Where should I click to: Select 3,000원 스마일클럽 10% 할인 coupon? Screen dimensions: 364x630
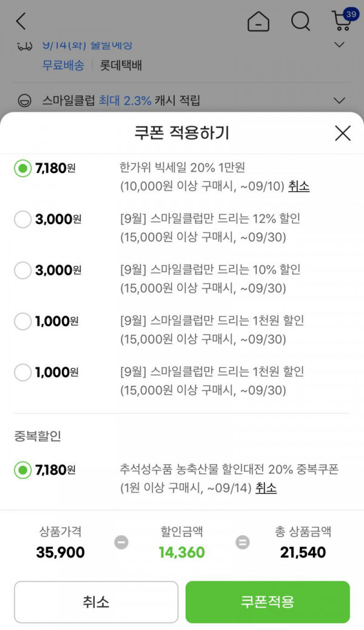point(22,271)
